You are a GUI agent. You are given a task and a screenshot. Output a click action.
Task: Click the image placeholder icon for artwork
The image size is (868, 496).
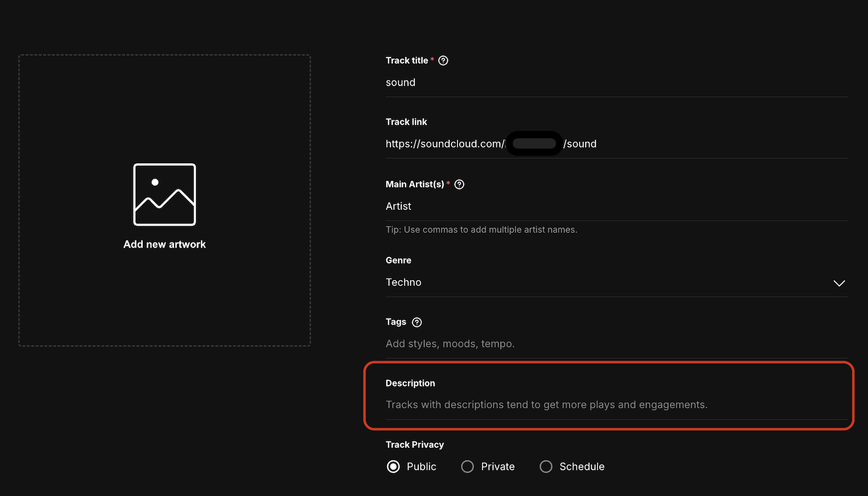tap(164, 194)
